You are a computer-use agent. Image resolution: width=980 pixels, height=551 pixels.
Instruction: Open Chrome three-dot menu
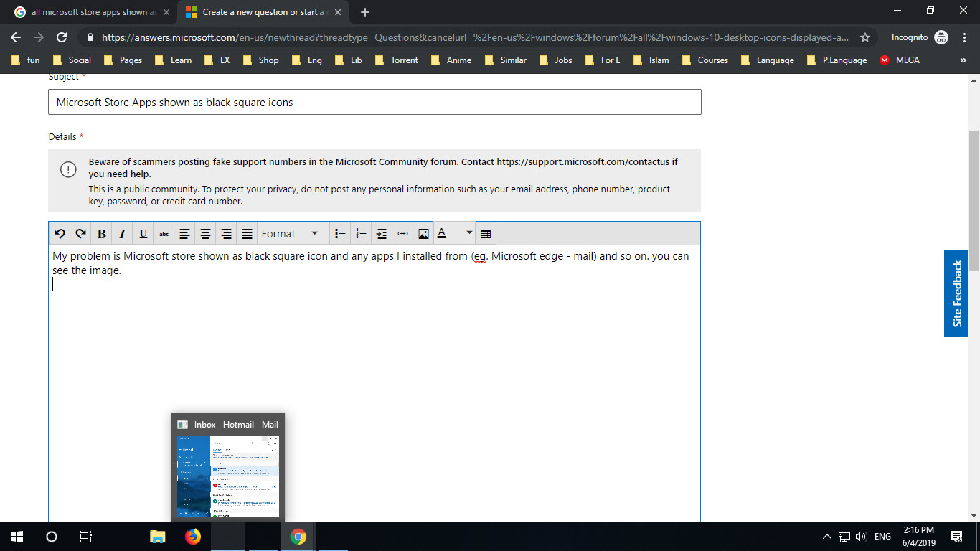click(x=964, y=37)
